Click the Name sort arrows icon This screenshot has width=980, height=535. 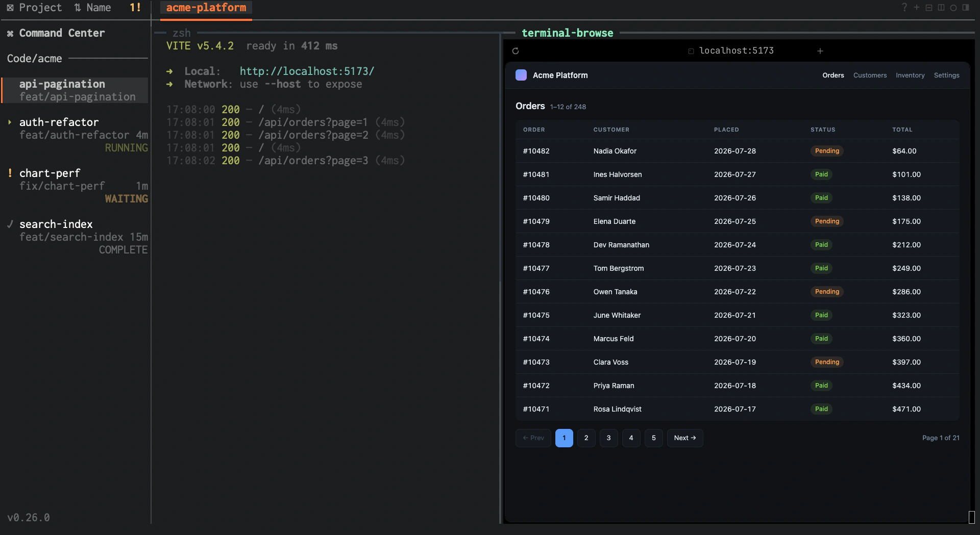click(x=78, y=8)
